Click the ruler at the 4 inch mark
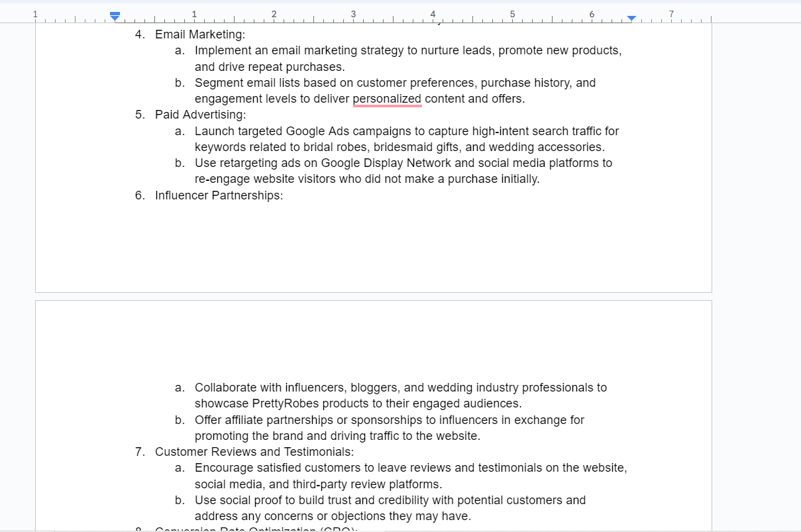 (x=433, y=14)
